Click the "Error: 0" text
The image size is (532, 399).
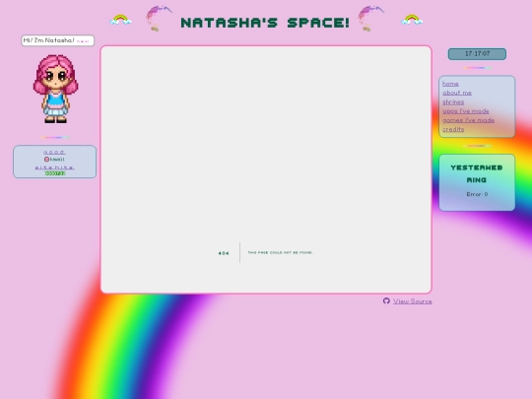coord(477,194)
